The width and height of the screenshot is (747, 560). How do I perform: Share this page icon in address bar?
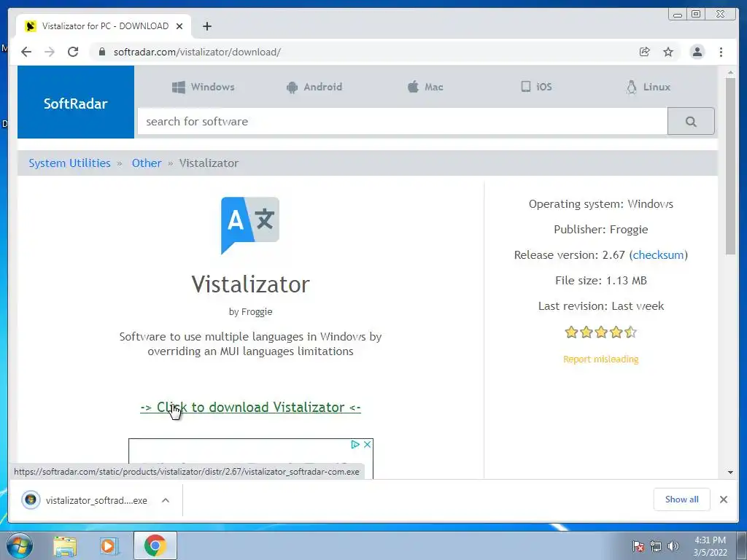point(645,52)
